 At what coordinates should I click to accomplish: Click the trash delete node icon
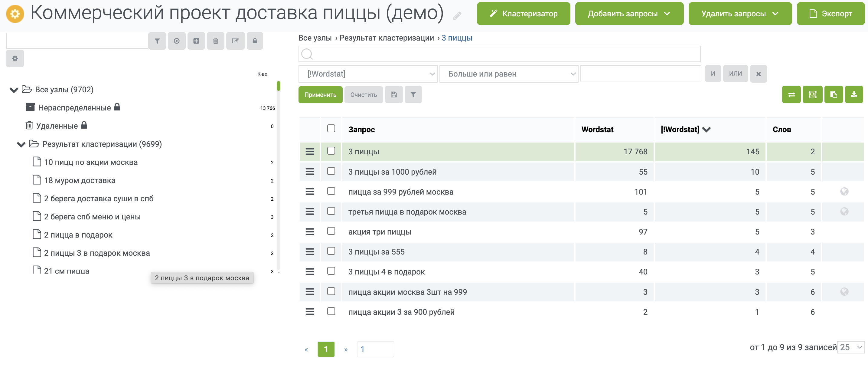pos(216,41)
